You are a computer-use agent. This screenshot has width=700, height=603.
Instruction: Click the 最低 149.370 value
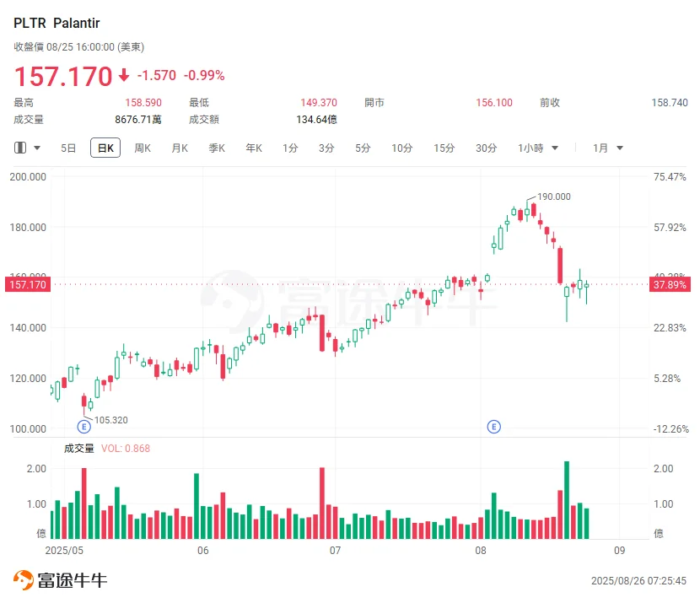pos(319,103)
